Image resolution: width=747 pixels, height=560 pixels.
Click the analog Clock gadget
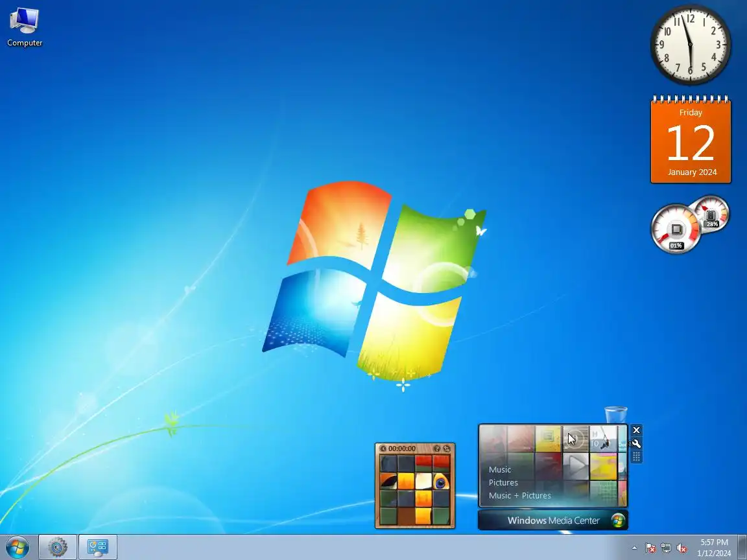click(x=691, y=45)
